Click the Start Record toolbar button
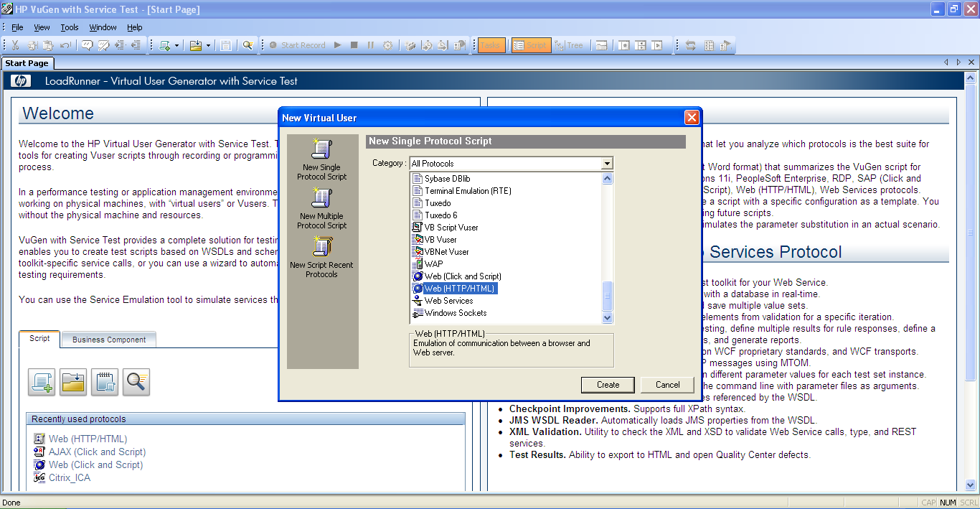This screenshot has width=980, height=509. pos(297,45)
